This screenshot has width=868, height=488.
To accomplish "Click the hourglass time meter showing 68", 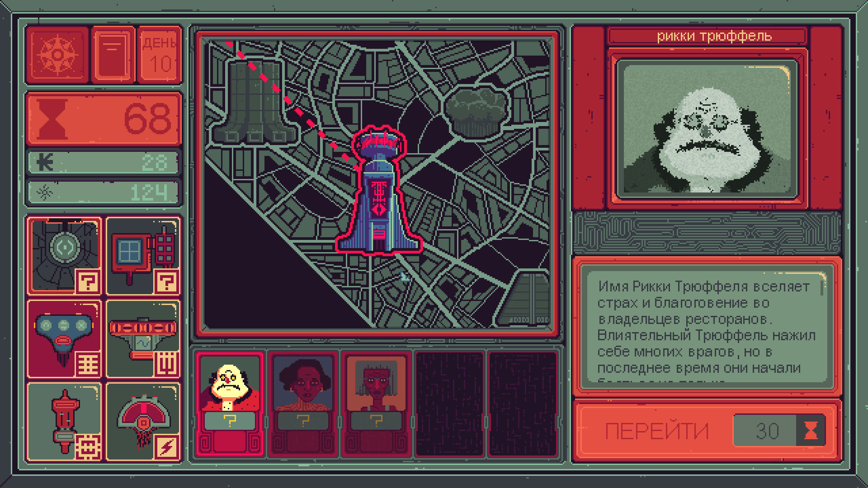I will pyautogui.click(x=103, y=118).
